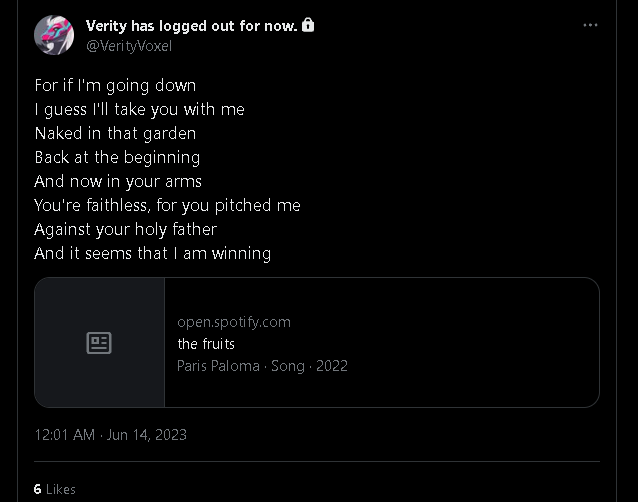Click the article placeholder icon in link card

(x=99, y=343)
